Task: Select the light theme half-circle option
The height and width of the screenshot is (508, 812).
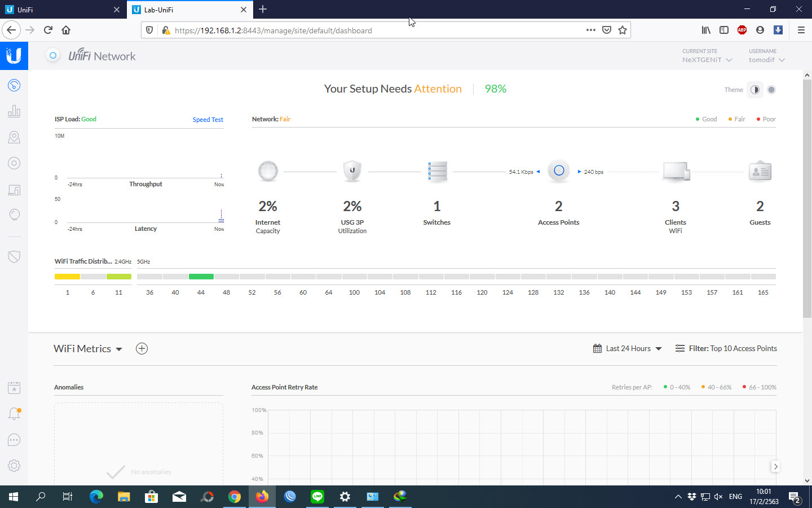Action: click(754, 90)
